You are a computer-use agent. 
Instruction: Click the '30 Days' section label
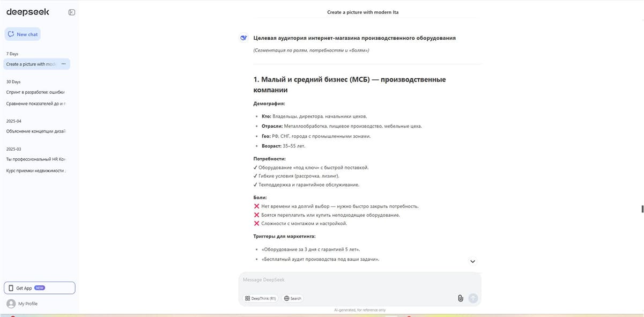point(13,82)
